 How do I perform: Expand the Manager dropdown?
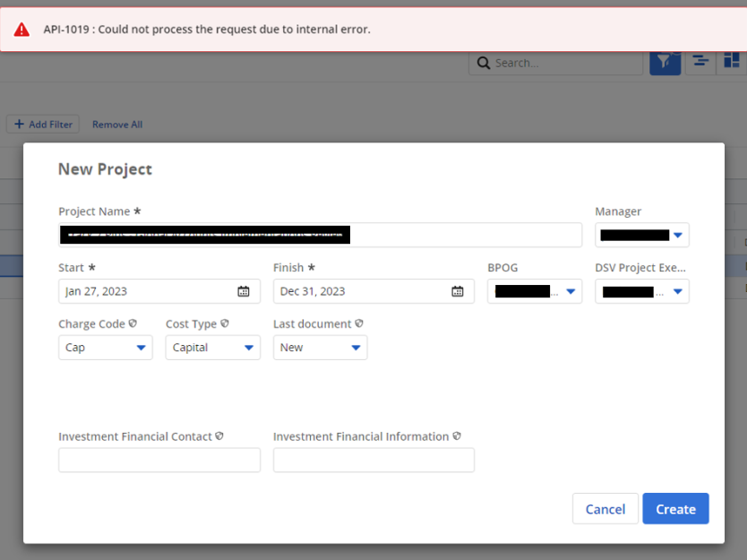coord(678,236)
